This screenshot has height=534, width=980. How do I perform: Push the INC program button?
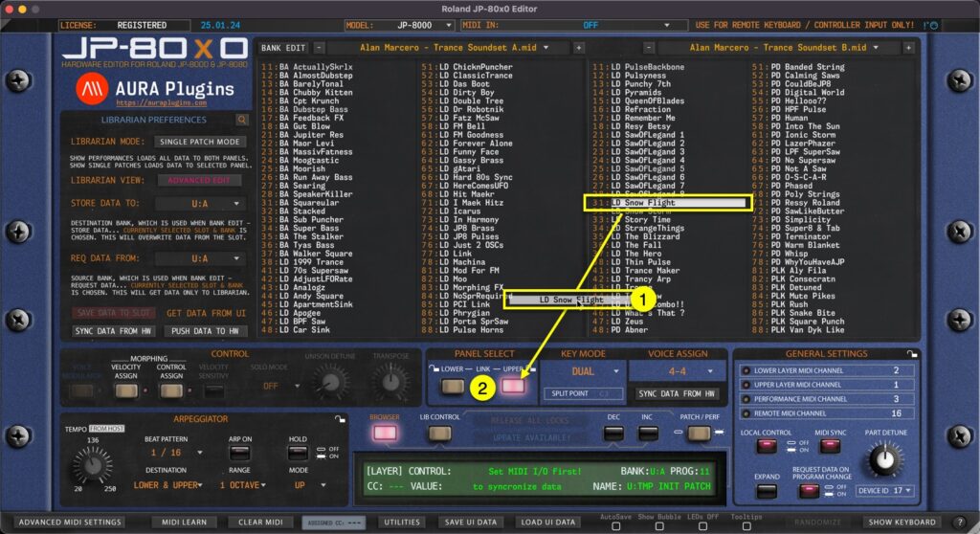(x=648, y=433)
